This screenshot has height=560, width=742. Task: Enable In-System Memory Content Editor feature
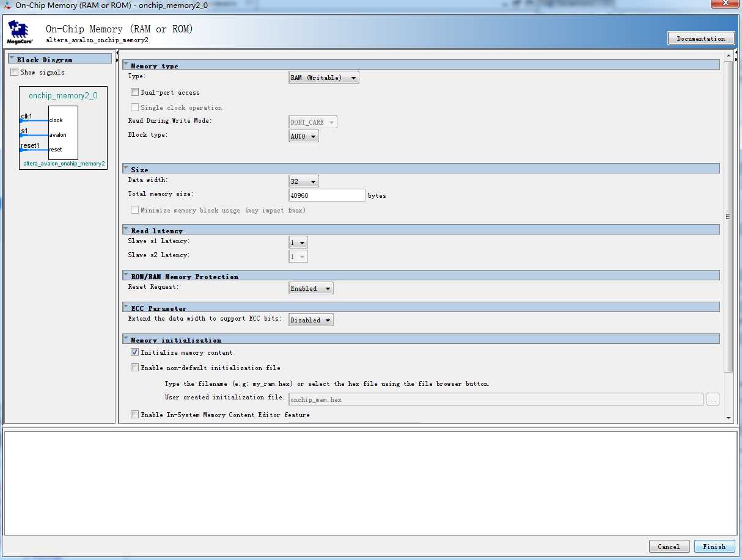click(135, 415)
